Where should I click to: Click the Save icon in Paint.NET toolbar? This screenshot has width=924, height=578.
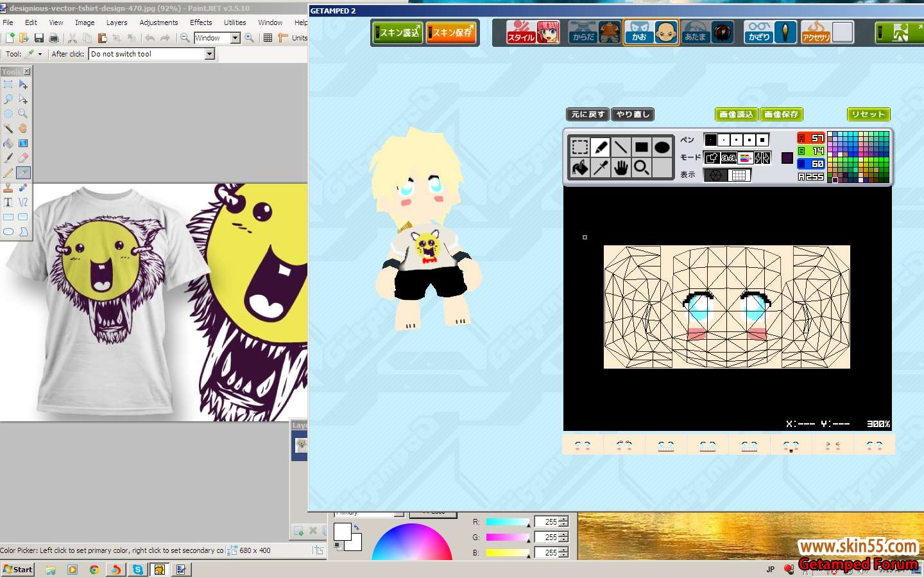tap(39, 38)
